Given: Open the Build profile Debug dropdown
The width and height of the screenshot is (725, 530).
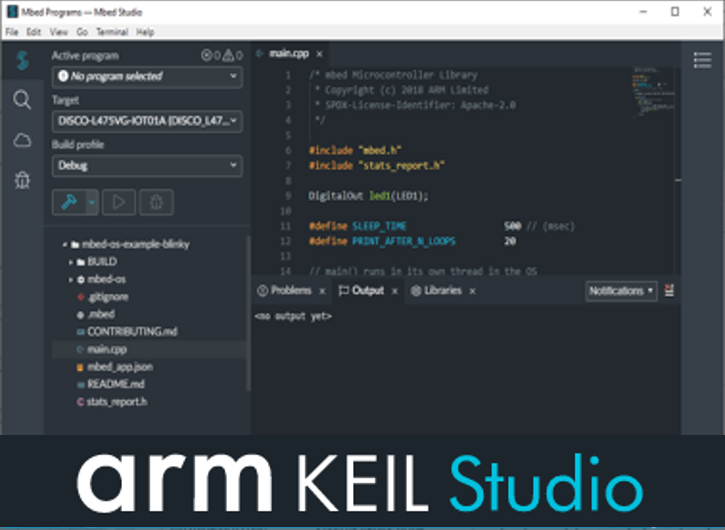Looking at the screenshot, I should click(x=147, y=166).
